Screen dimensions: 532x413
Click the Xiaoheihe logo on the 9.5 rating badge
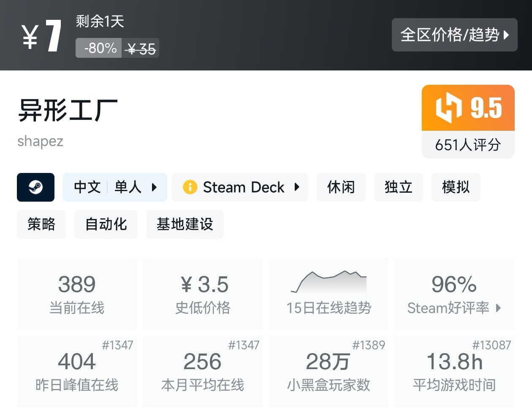[x=449, y=108]
